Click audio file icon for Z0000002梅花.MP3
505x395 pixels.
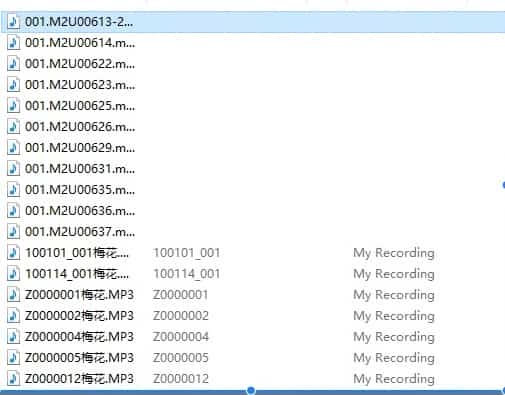13,316
